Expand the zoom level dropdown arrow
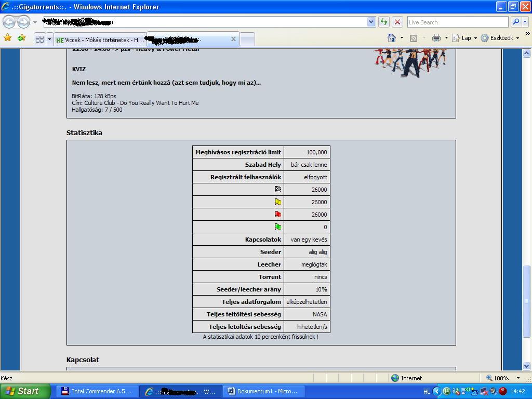The image size is (532, 399). [x=518, y=378]
